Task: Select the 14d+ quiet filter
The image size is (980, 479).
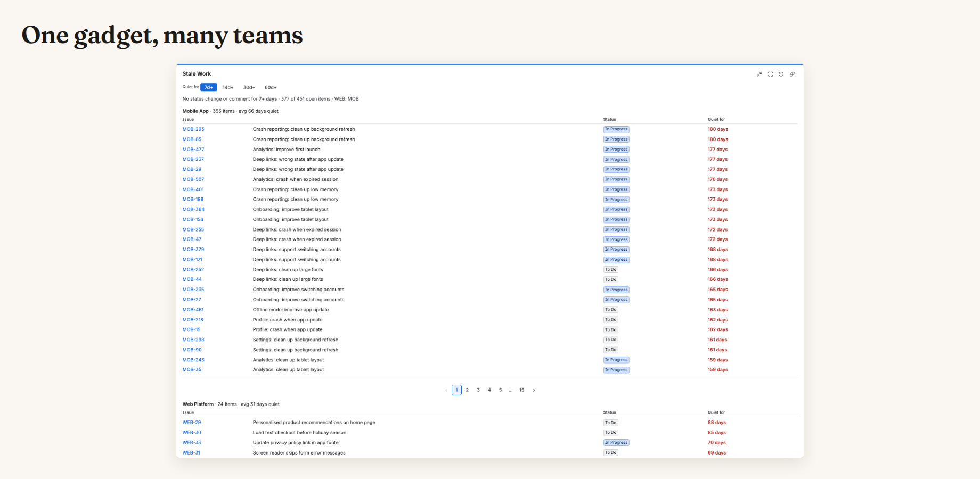Action: [228, 87]
